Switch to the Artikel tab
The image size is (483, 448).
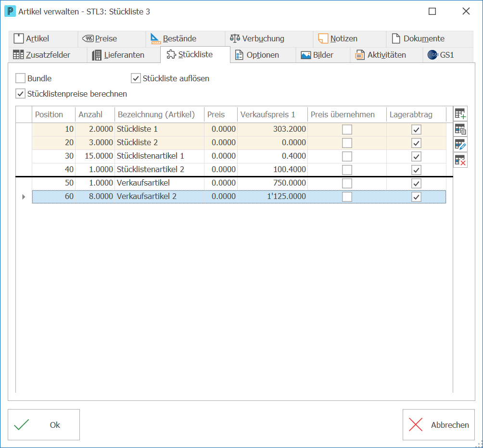coord(43,39)
